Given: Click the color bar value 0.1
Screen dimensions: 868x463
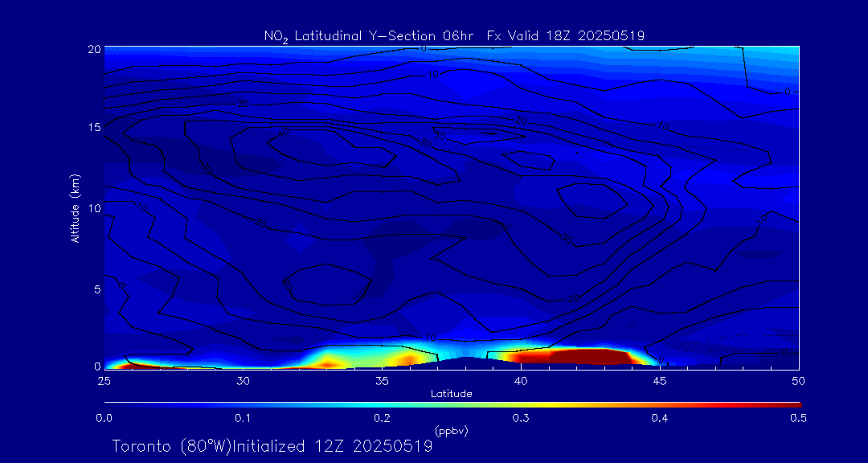Looking at the screenshot, I should click(x=243, y=419).
